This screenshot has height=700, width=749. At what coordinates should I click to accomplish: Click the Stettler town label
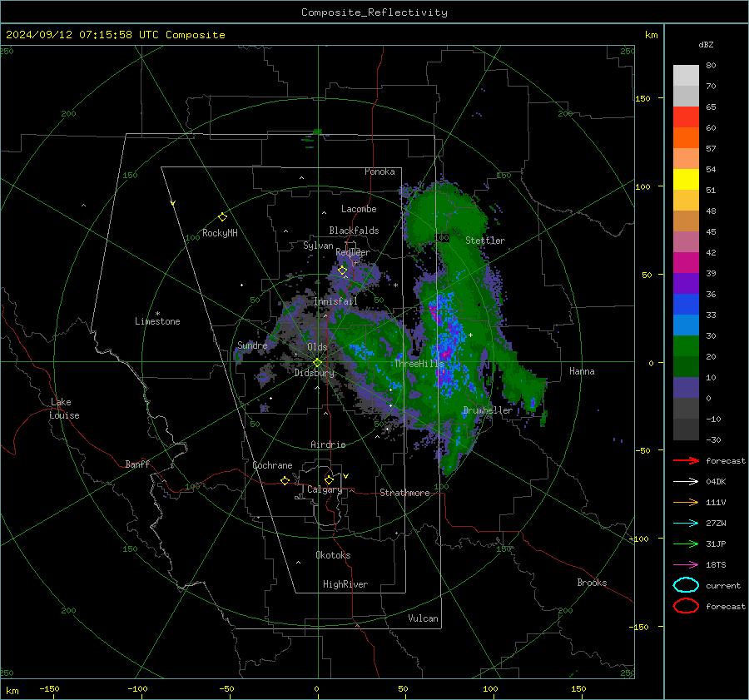485,241
